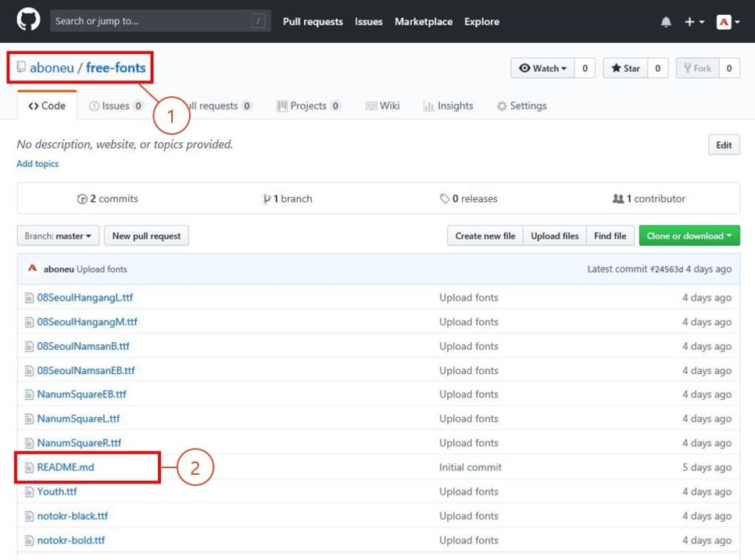The height and width of the screenshot is (560, 755).
Task: Open the Initial commit message link
Action: click(471, 467)
